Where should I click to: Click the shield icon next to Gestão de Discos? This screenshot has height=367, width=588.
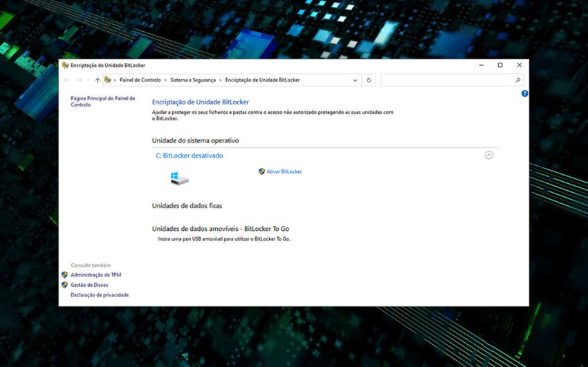(64, 285)
